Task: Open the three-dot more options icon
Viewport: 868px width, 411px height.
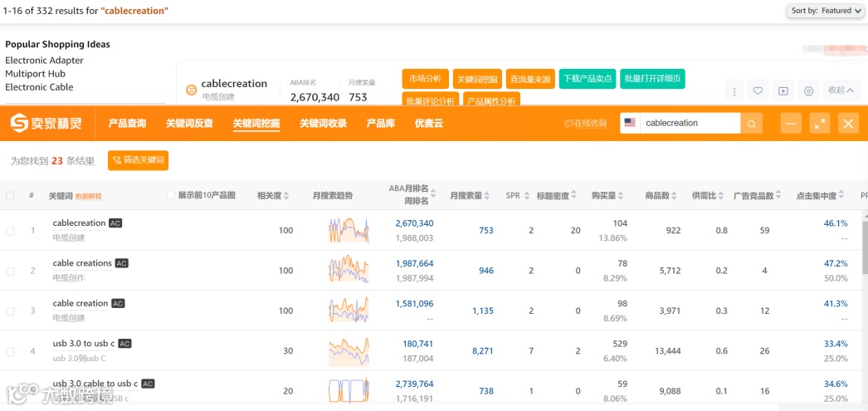Action: click(x=734, y=91)
